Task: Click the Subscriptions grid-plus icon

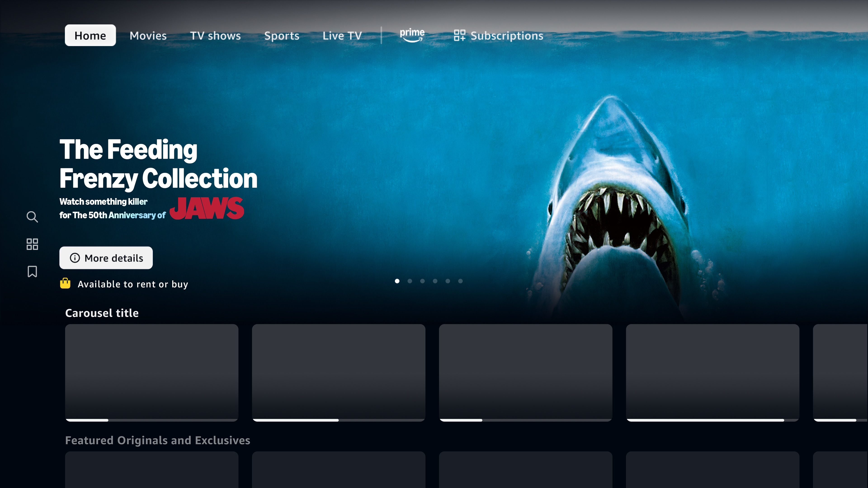Action: click(459, 35)
